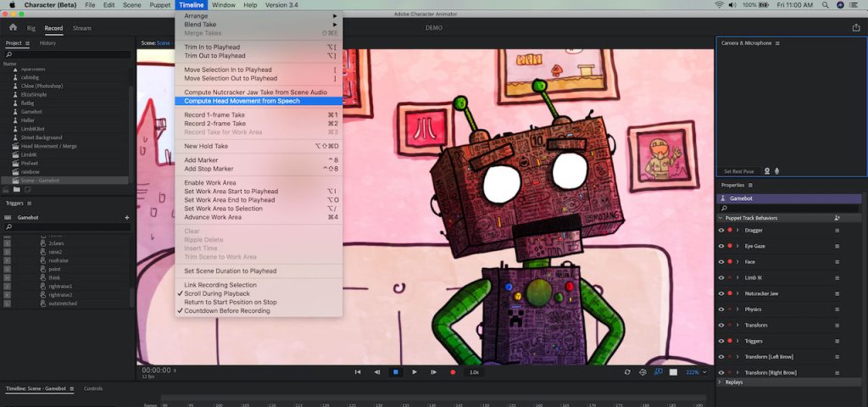The image size is (868, 407).
Task: Select the Head Movement / Merge scene
Action: coord(48,146)
